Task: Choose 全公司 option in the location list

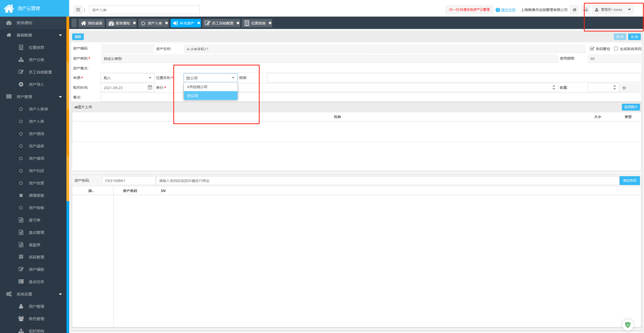Action: [211, 96]
